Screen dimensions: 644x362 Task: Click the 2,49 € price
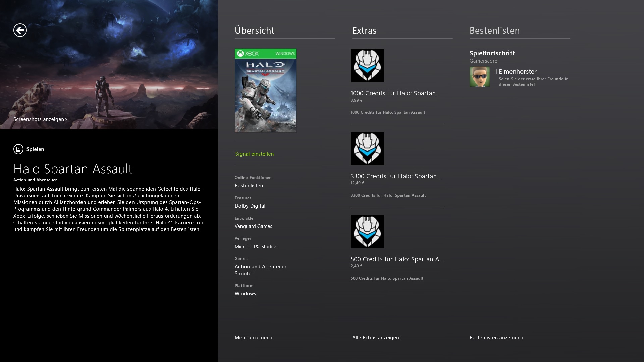tap(356, 266)
